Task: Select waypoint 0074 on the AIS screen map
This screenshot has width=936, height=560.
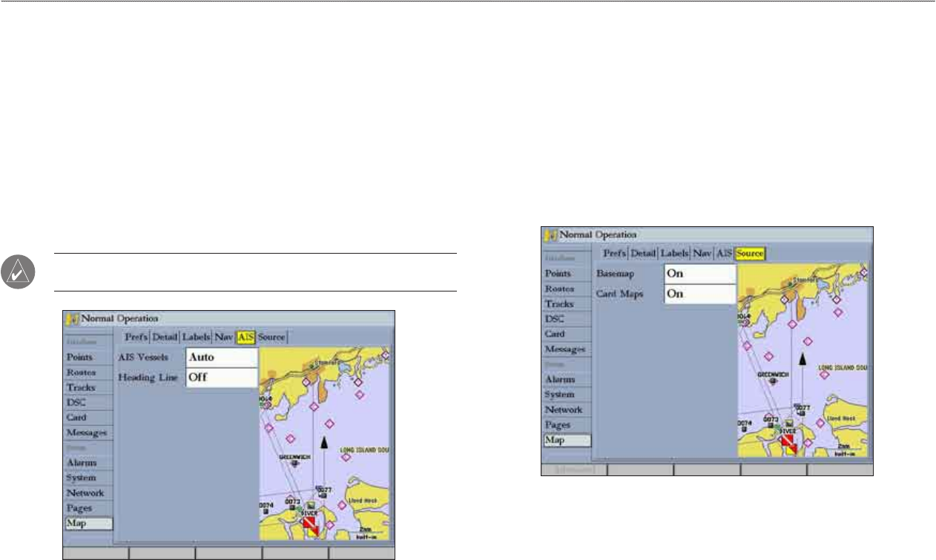Action: (267, 508)
